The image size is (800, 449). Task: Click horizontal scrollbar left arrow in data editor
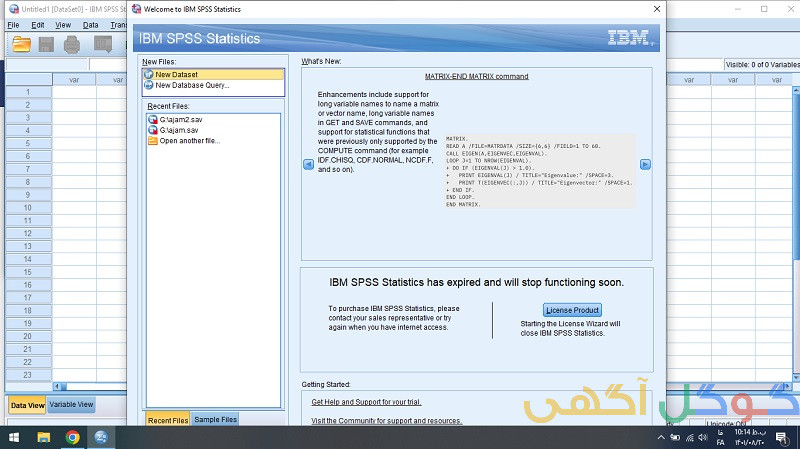[x=57, y=387]
